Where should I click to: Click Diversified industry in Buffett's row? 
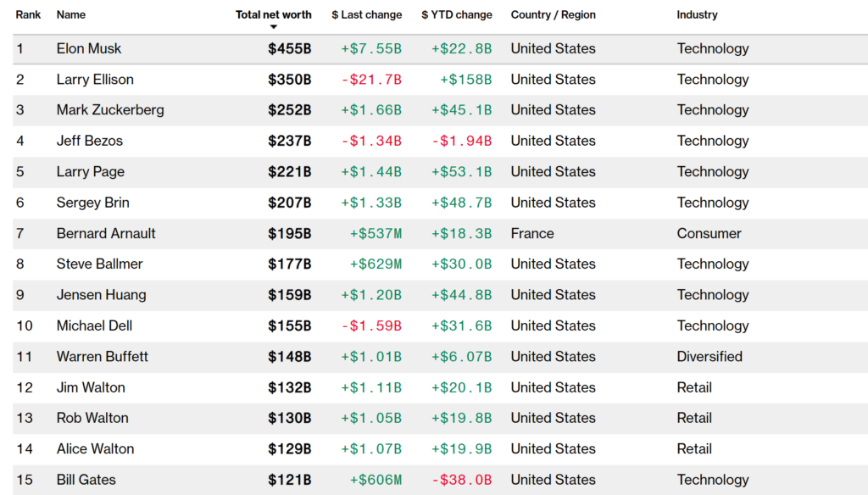[709, 357]
